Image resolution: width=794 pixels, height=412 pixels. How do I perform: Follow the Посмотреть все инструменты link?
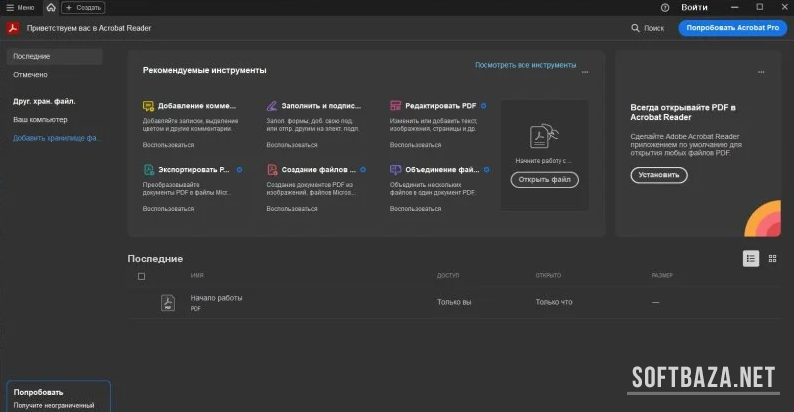[x=525, y=65]
